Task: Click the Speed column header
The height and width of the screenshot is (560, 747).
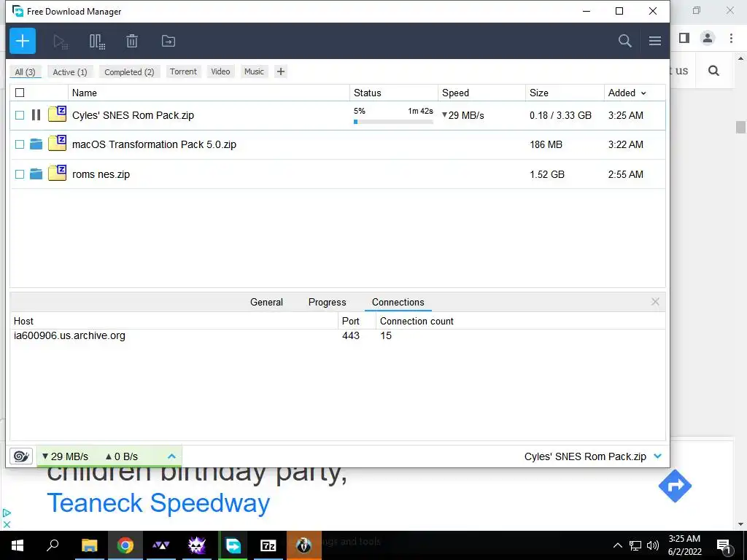Action: (481, 93)
